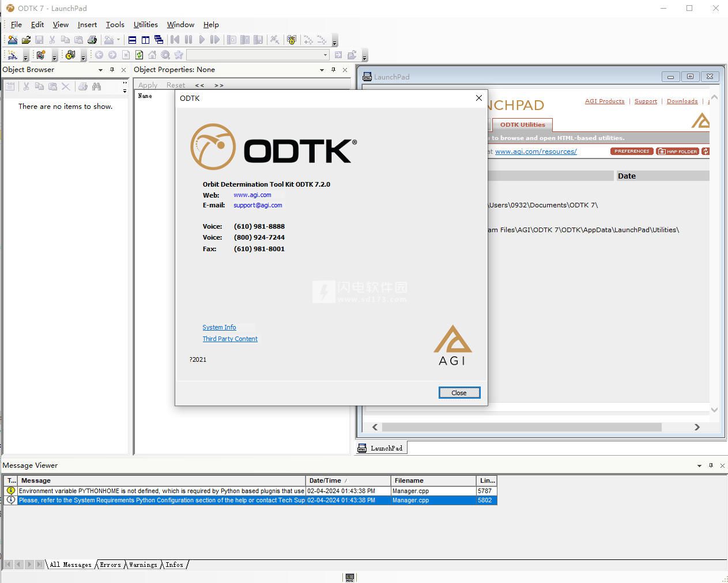The height and width of the screenshot is (583, 728).
Task: Click the Downloads link in LaunchPad
Action: click(x=682, y=101)
